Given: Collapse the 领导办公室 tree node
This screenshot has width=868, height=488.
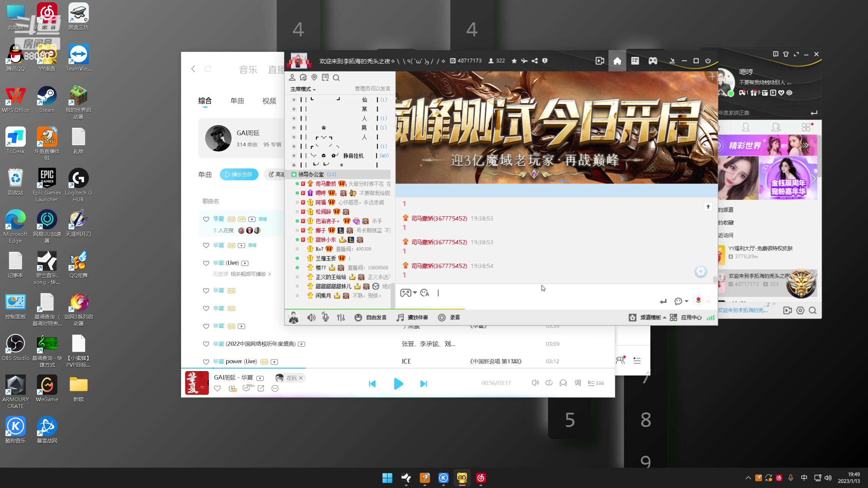Looking at the screenshot, I should tap(293, 174).
